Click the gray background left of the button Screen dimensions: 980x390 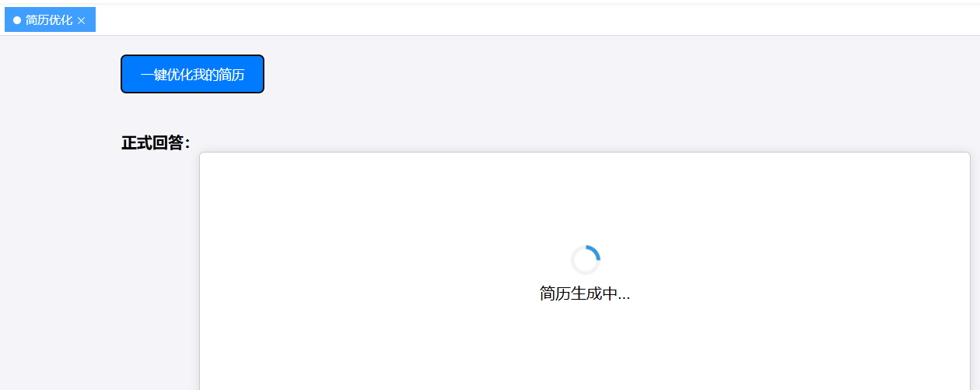coord(60,74)
